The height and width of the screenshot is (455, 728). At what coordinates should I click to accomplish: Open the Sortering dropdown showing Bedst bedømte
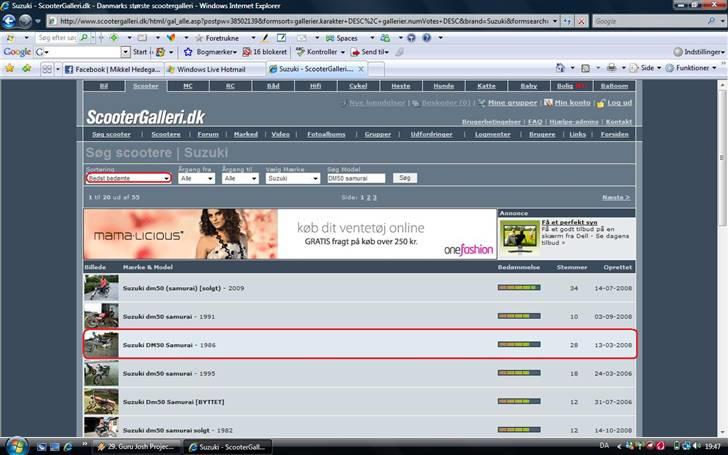(127, 178)
